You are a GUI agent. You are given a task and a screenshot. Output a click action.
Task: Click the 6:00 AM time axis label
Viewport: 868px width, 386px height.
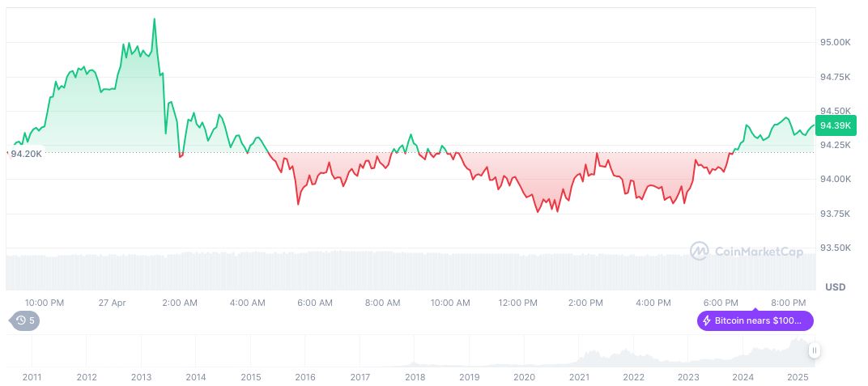tap(315, 303)
